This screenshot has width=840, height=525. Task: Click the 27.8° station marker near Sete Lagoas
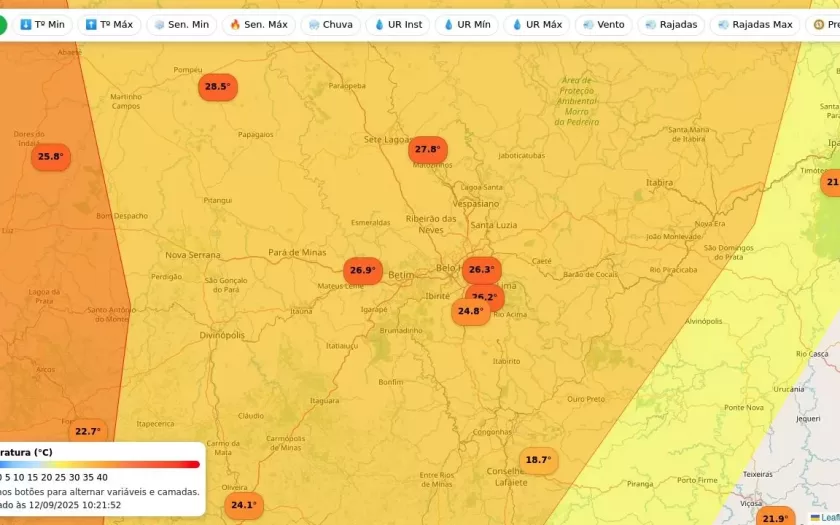tap(427, 150)
